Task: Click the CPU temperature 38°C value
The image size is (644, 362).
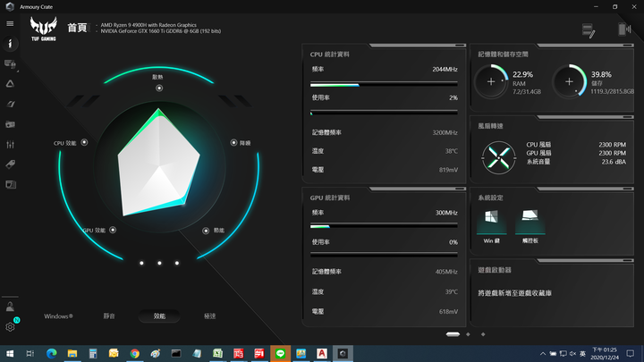Action: (452, 151)
